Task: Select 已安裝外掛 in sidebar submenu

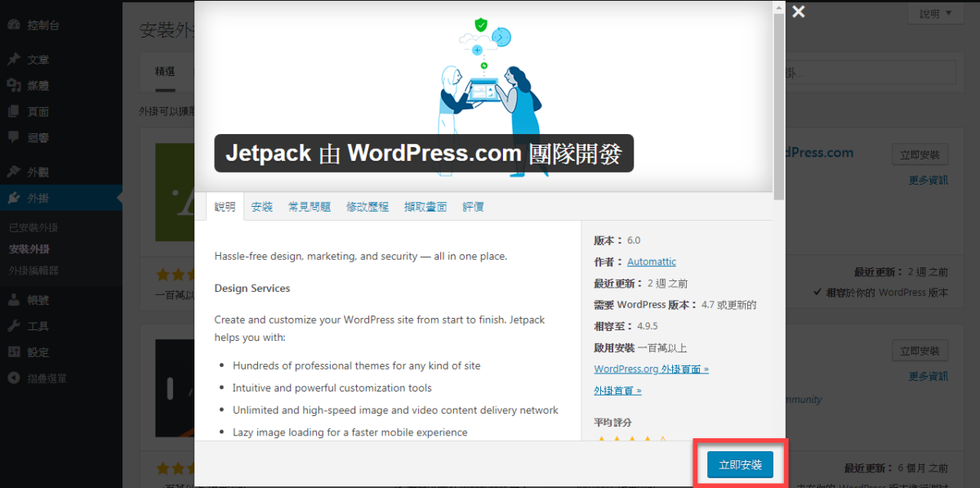Action: (33, 227)
